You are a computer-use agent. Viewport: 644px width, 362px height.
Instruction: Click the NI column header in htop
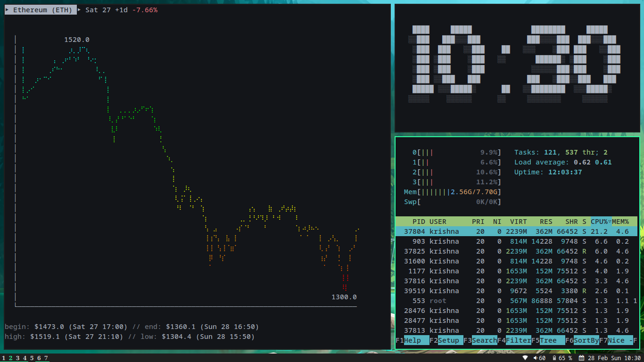pyautogui.click(x=497, y=222)
